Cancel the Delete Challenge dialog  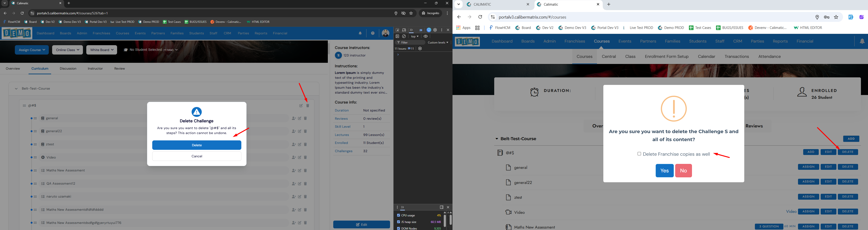click(x=197, y=156)
